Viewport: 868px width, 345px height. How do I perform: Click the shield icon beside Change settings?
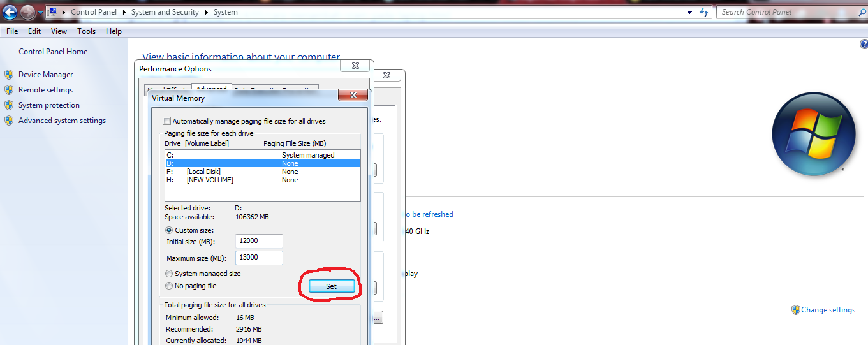[795, 310]
